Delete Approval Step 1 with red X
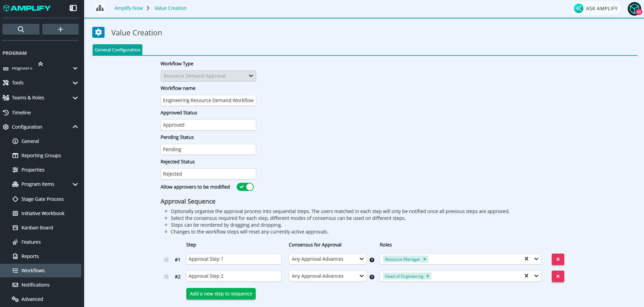The width and height of the screenshot is (644, 307). pos(558,259)
